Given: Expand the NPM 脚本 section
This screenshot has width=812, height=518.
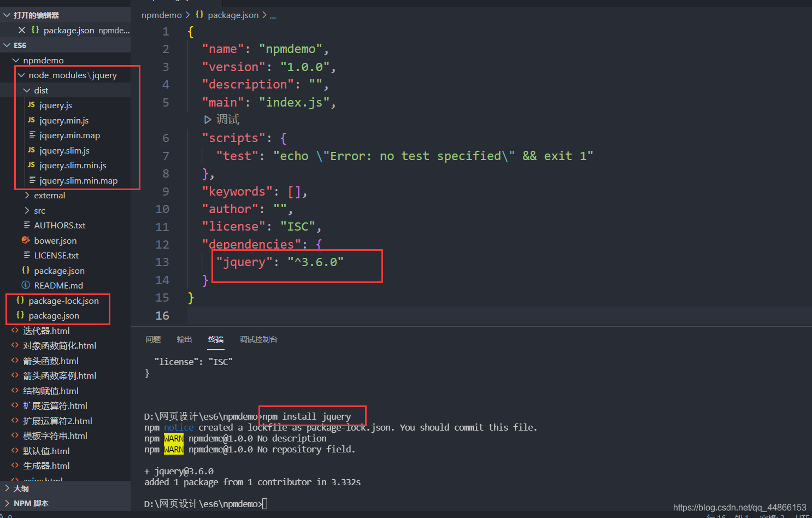Looking at the screenshot, I should (7, 503).
